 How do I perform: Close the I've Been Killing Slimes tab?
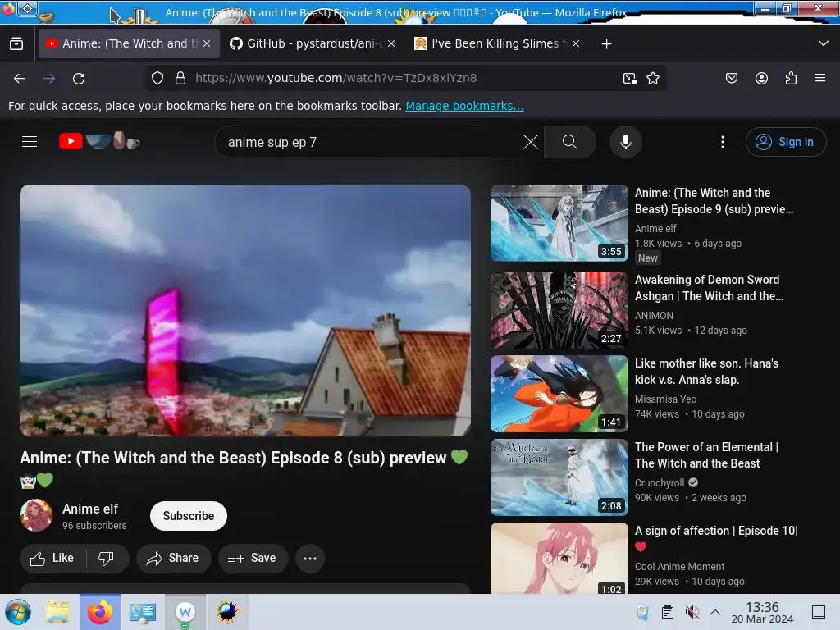coord(576,43)
